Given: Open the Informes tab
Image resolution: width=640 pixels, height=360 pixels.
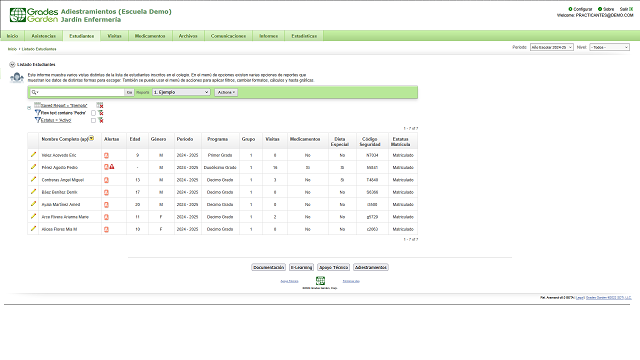Looking at the screenshot, I should [269, 36].
